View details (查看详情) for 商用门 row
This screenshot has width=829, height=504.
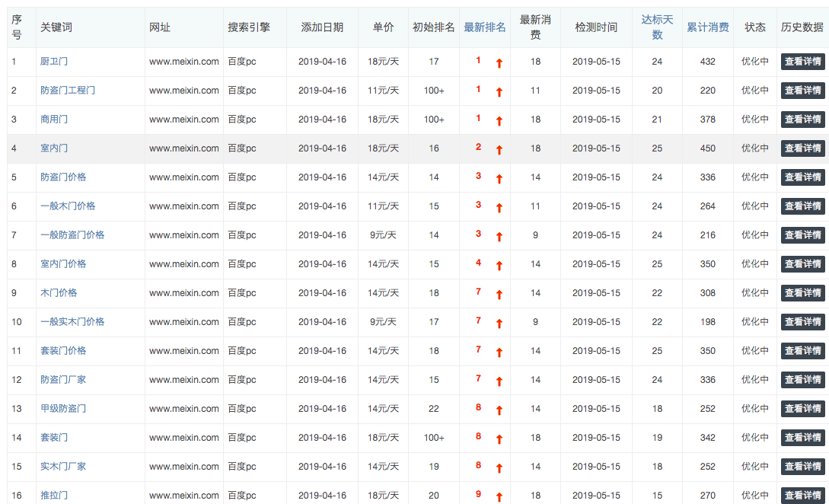click(802, 120)
